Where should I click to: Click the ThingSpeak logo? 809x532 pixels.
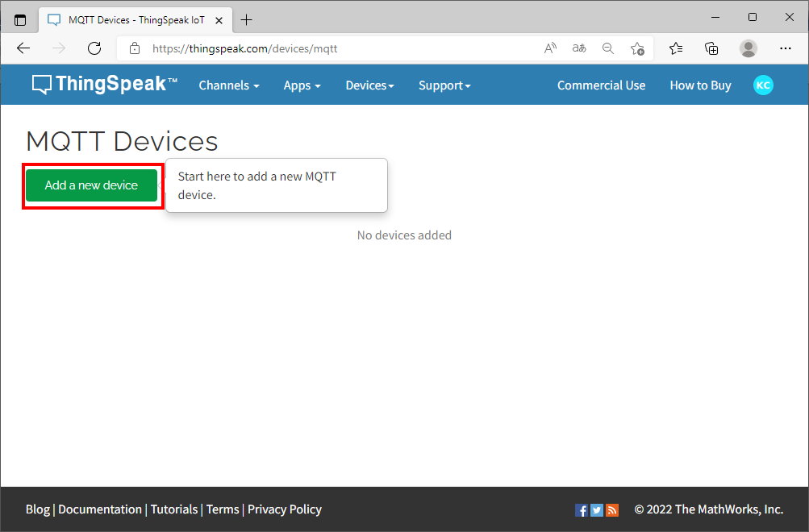point(105,84)
